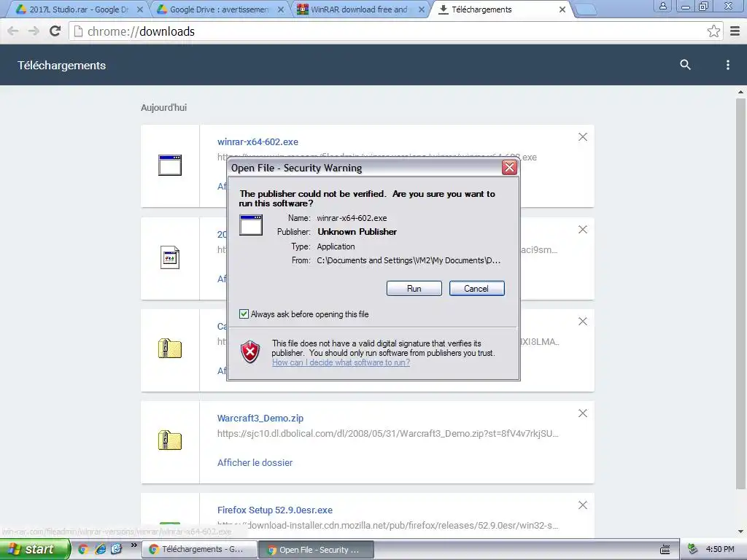Go back with the browser back arrow
This screenshot has width=747, height=560.
tap(13, 31)
